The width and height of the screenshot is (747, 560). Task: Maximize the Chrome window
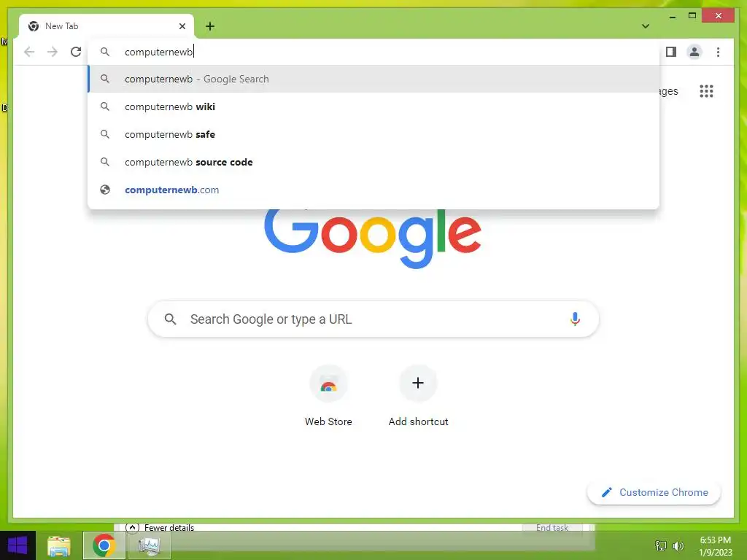click(692, 16)
